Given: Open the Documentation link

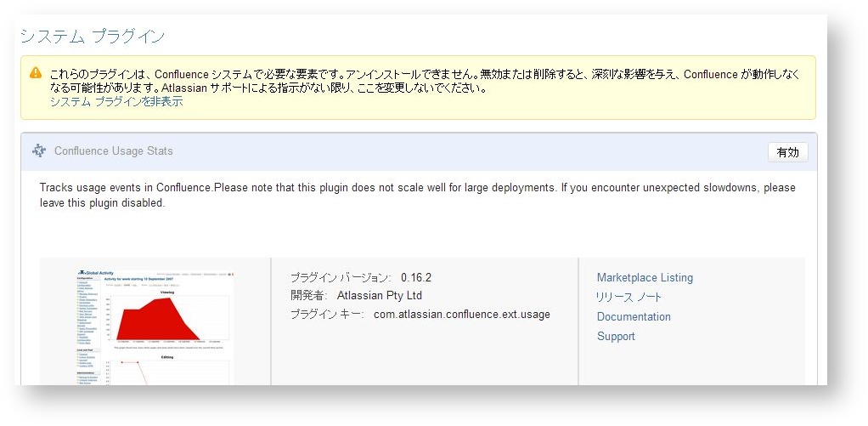Looking at the screenshot, I should pyautogui.click(x=634, y=317).
